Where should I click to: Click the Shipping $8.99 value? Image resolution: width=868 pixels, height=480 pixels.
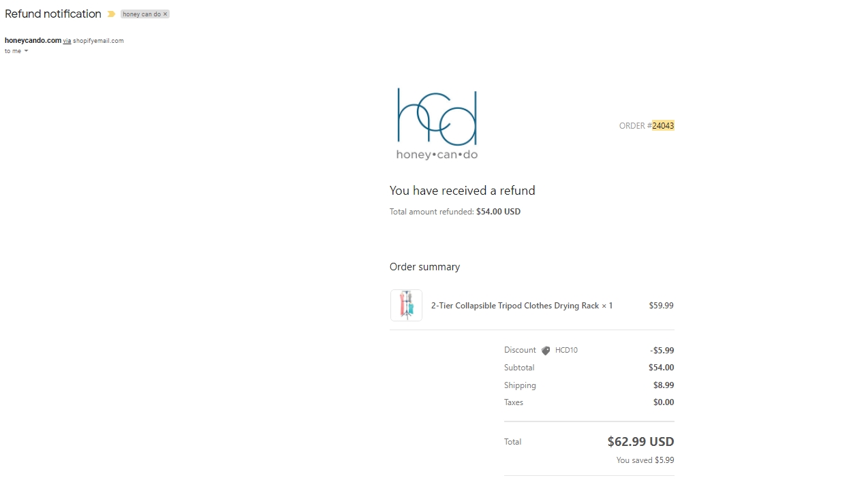[664, 385]
